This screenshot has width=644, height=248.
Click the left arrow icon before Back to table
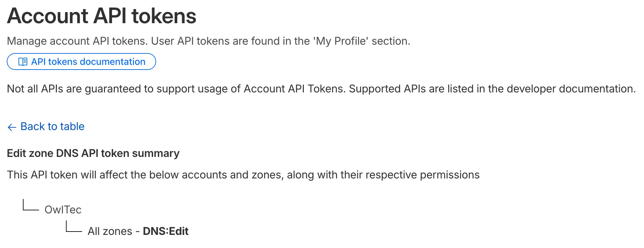pyautogui.click(x=12, y=127)
